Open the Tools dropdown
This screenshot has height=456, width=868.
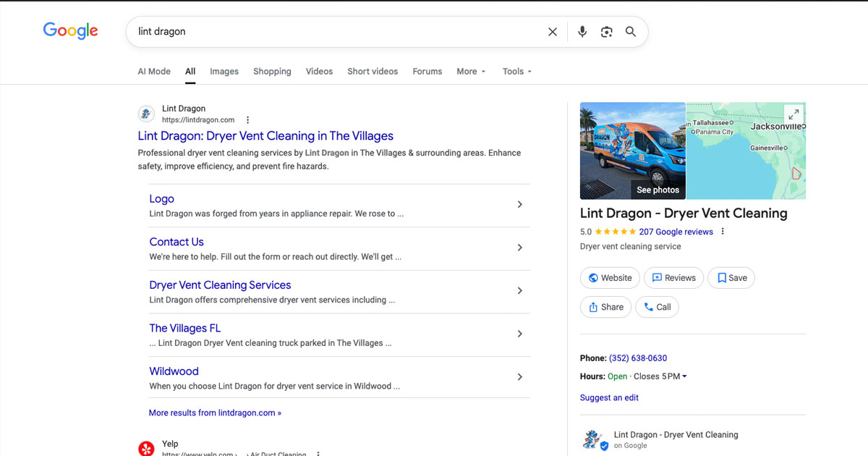(516, 71)
